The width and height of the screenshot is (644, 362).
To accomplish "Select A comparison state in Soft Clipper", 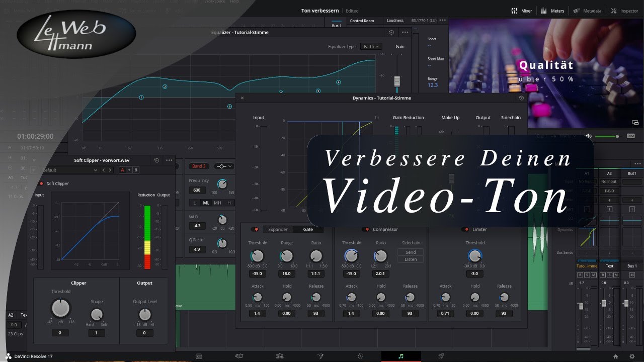I will point(122,170).
